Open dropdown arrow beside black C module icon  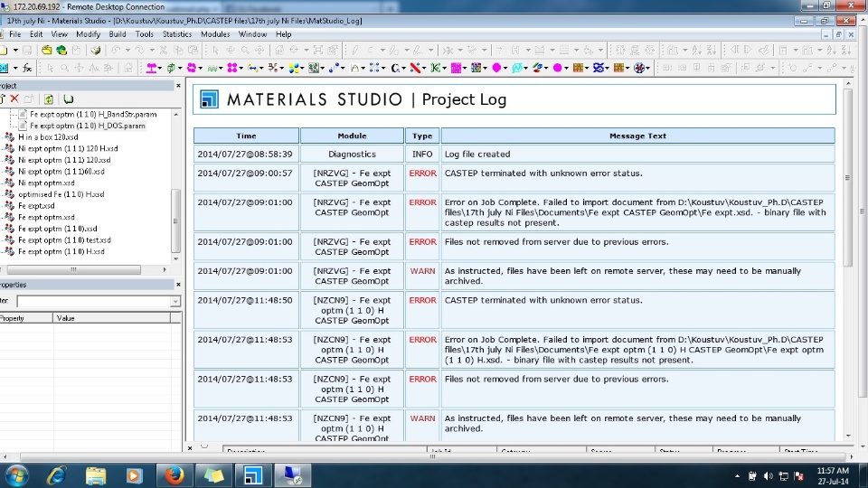(x=403, y=68)
